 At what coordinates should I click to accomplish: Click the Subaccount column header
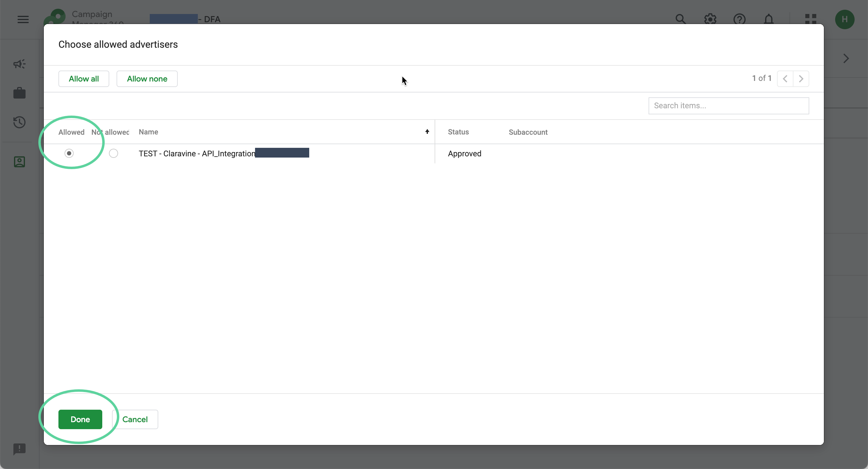pos(528,132)
